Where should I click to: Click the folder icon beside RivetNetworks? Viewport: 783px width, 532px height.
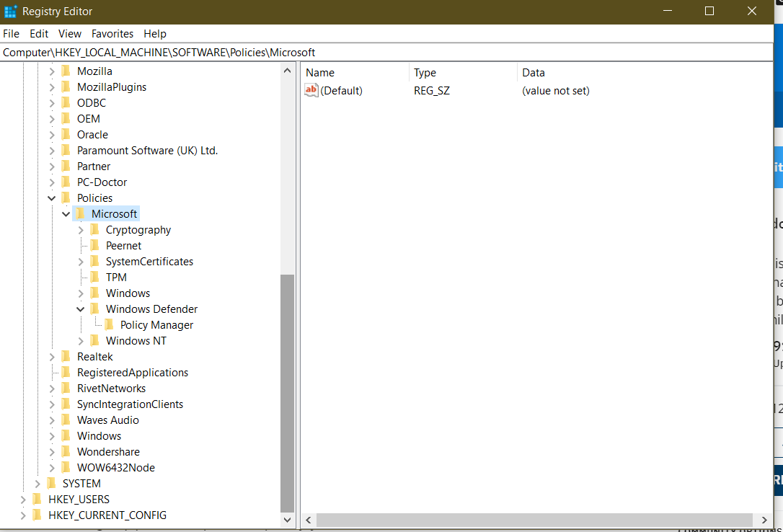pos(66,389)
